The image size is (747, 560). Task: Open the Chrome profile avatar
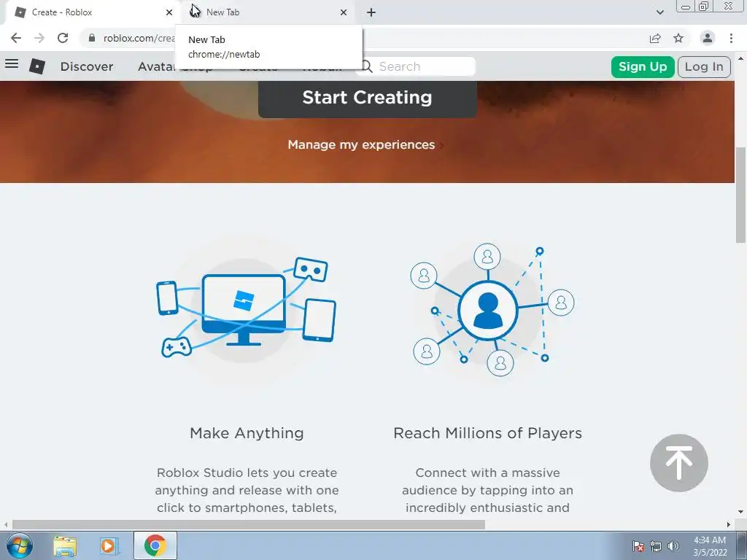708,38
